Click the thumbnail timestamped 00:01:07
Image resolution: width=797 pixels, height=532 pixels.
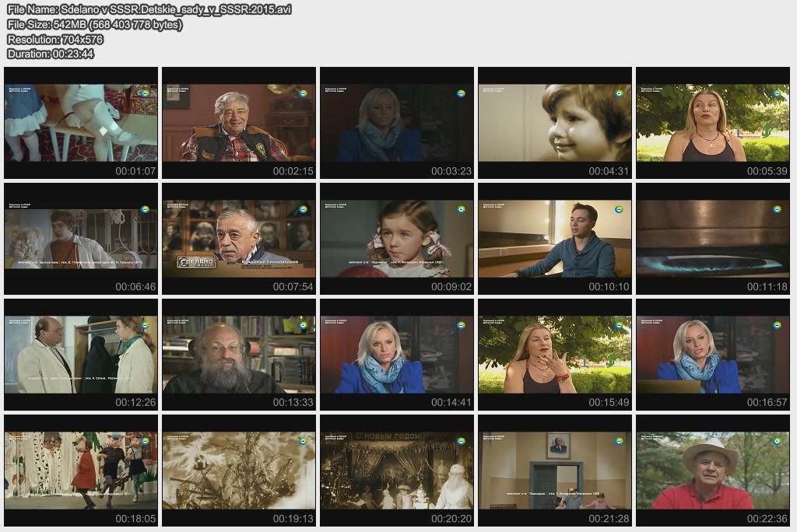[x=81, y=122]
